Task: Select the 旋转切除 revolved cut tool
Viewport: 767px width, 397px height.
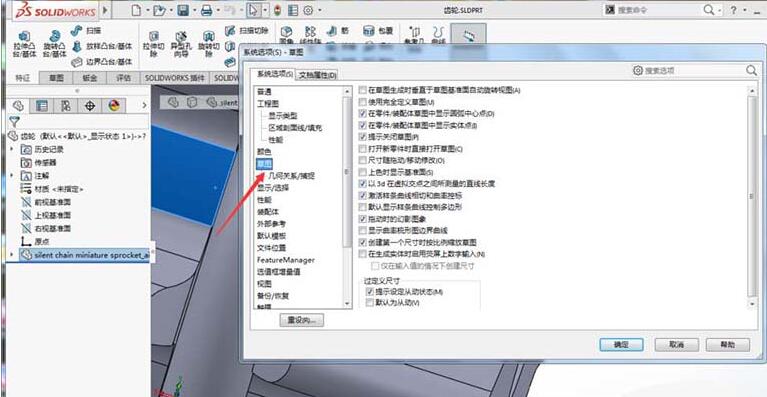Action: 208,44
